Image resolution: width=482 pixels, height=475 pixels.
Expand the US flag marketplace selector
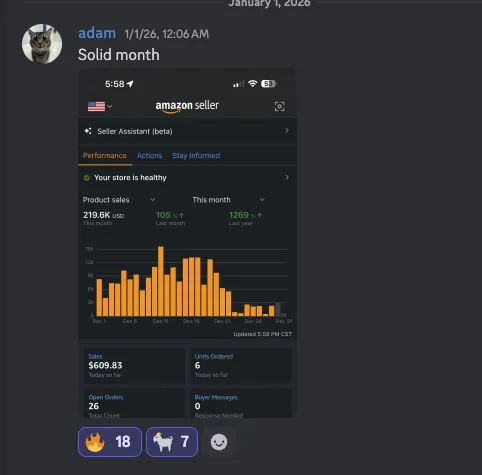coord(100,106)
